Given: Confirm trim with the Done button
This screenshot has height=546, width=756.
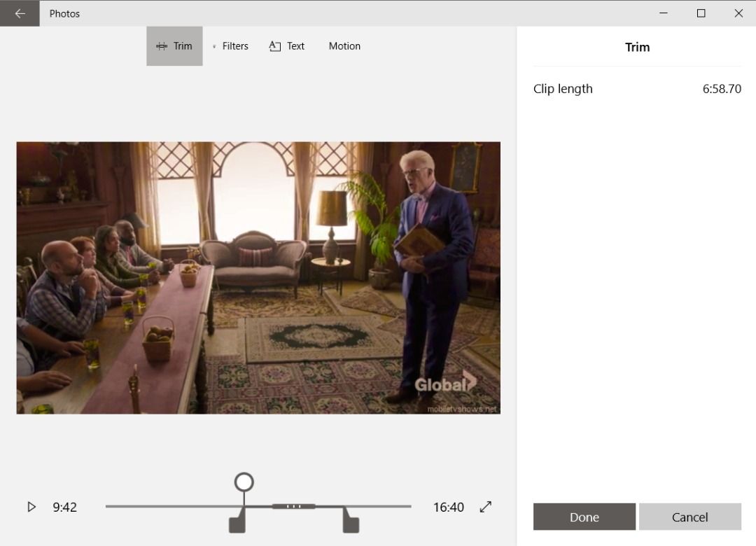Looking at the screenshot, I should 584,517.
